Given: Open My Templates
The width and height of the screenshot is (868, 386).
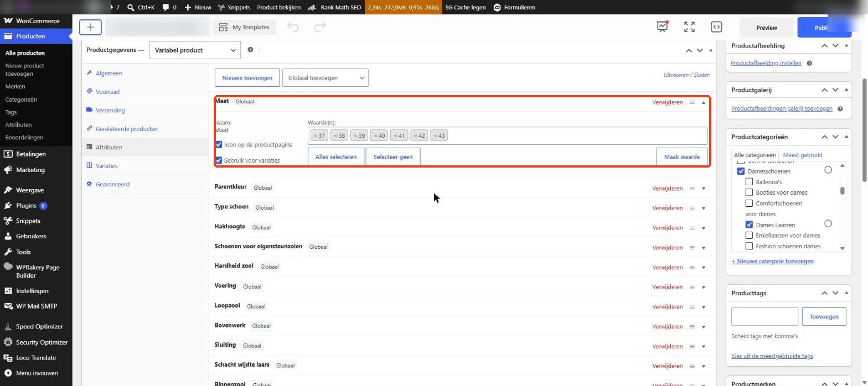Looking at the screenshot, I should [244, 27].
